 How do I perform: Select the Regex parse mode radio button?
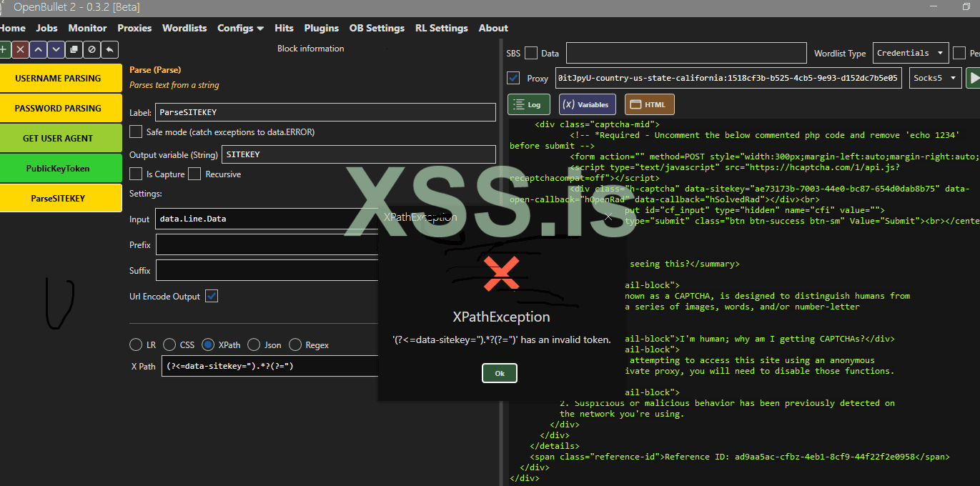click(295, 344)
